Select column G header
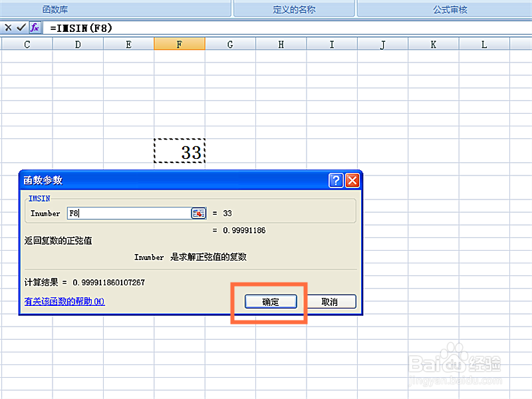The height and width of the screenshot is (399, 532). pos(230,45)
